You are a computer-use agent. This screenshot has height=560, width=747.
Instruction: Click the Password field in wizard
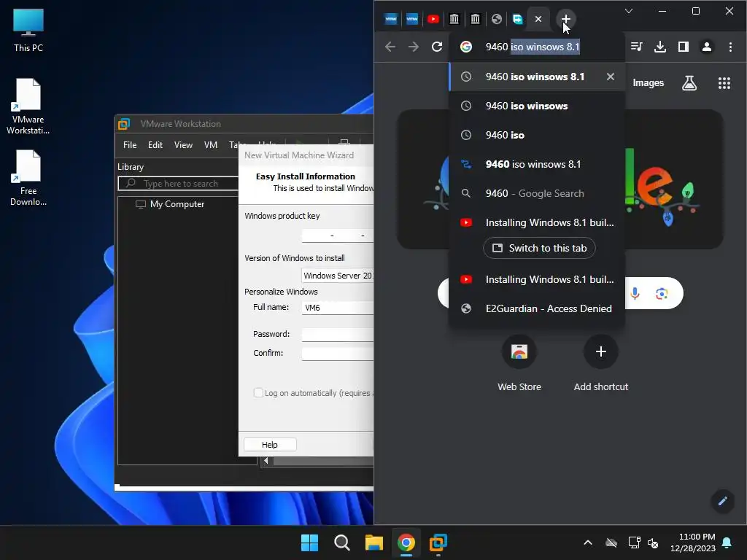click(x=337, y=334)
